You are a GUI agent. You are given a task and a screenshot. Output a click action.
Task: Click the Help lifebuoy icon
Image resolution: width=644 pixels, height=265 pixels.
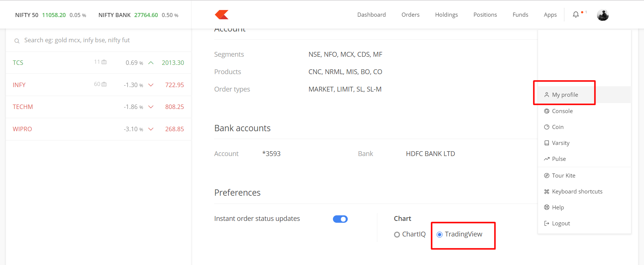coord(547,207)
